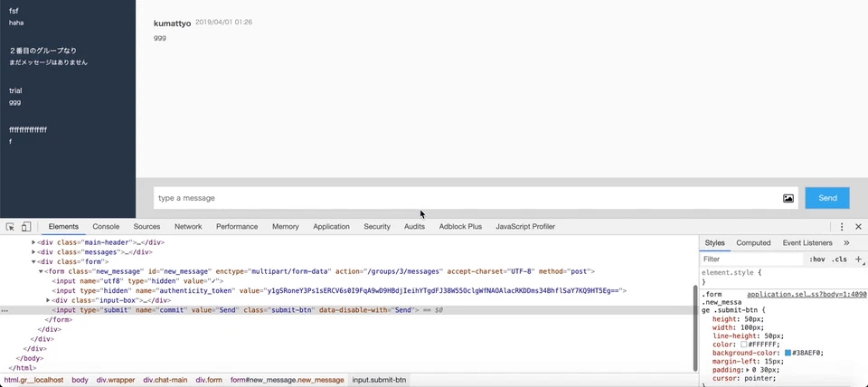Click the blue #38AEF0 background-color swatch
Screen dimensions: 868x387
point(788,353)
